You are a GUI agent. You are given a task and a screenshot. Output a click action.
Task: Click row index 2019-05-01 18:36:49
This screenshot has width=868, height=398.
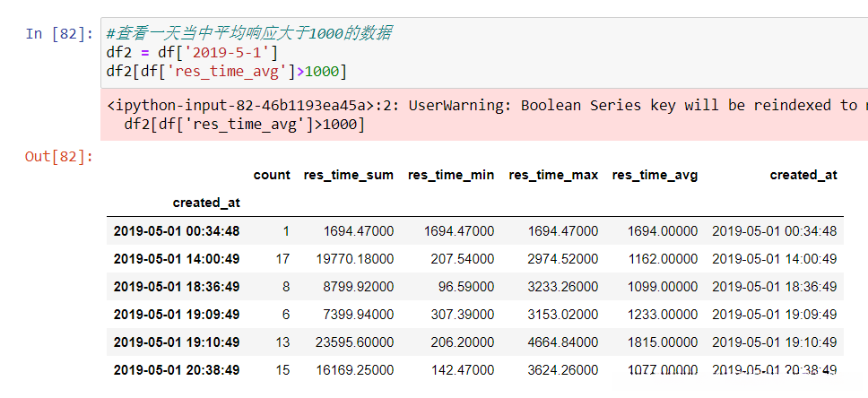coord(176,287)
